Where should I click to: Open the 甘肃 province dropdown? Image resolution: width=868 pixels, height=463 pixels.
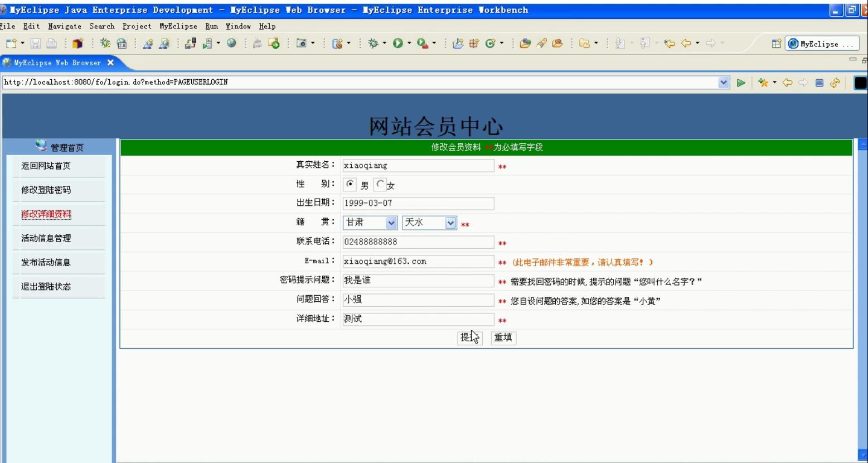coord(370,223)
